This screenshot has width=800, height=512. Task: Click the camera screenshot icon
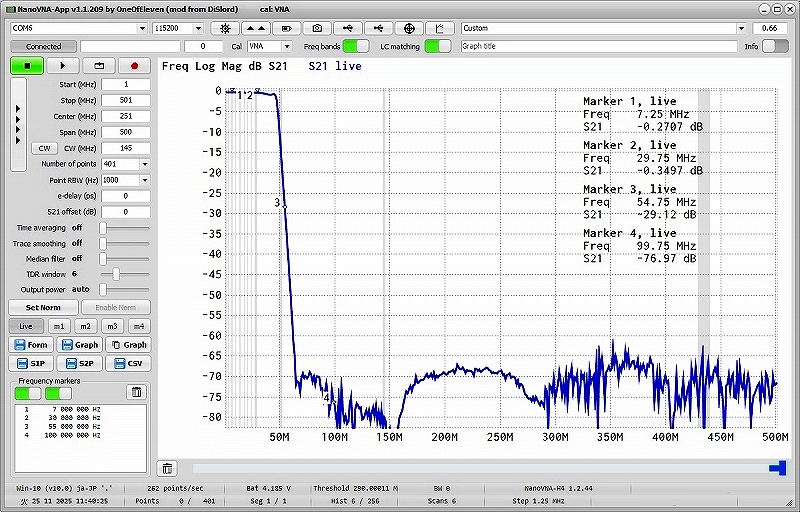tap(318, 29)
